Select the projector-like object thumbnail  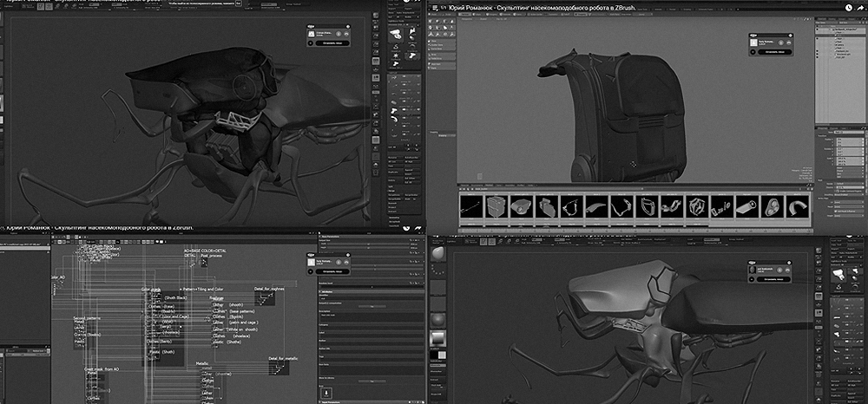[x=522, y=206]
